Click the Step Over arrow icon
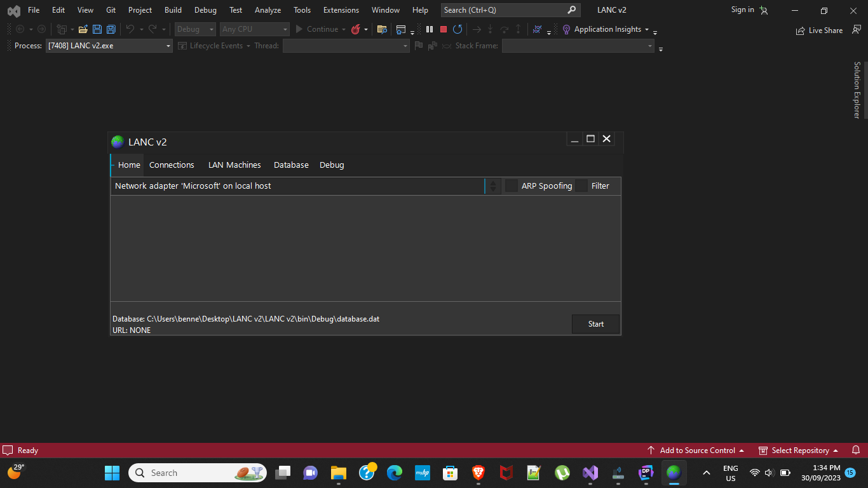This screenshot has width=868, height=488. 504,29
